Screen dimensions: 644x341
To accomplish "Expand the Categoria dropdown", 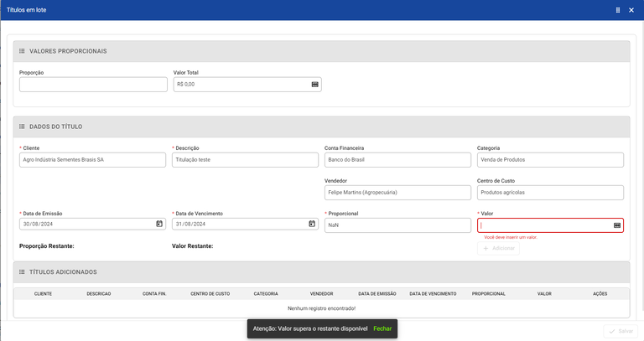I will [550, 160].
